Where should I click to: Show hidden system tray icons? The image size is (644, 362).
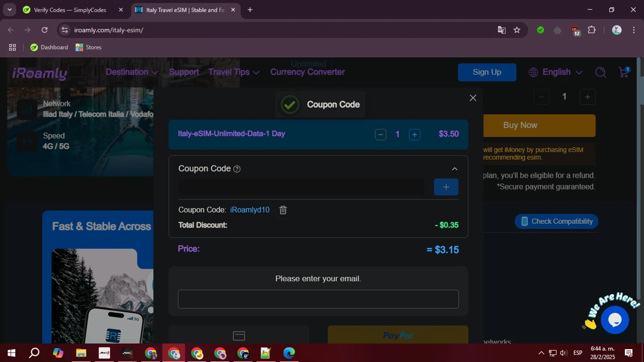coord(541,353)
